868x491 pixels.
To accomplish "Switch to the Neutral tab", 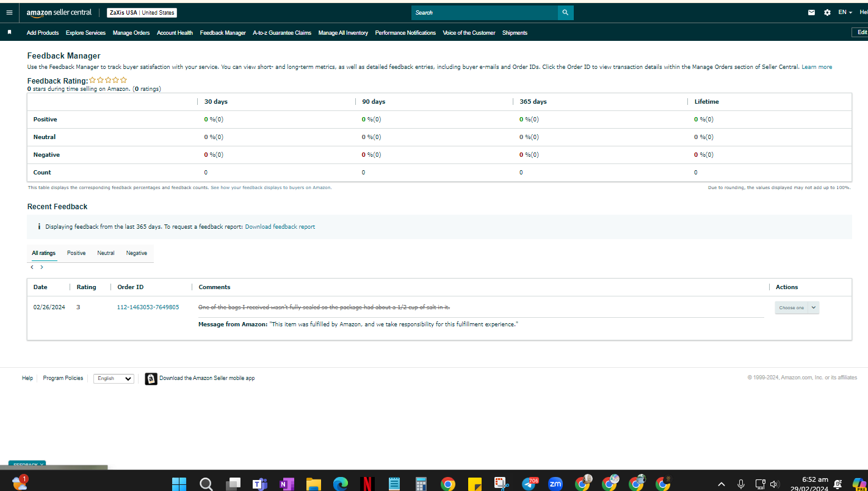I will (106, 253).
